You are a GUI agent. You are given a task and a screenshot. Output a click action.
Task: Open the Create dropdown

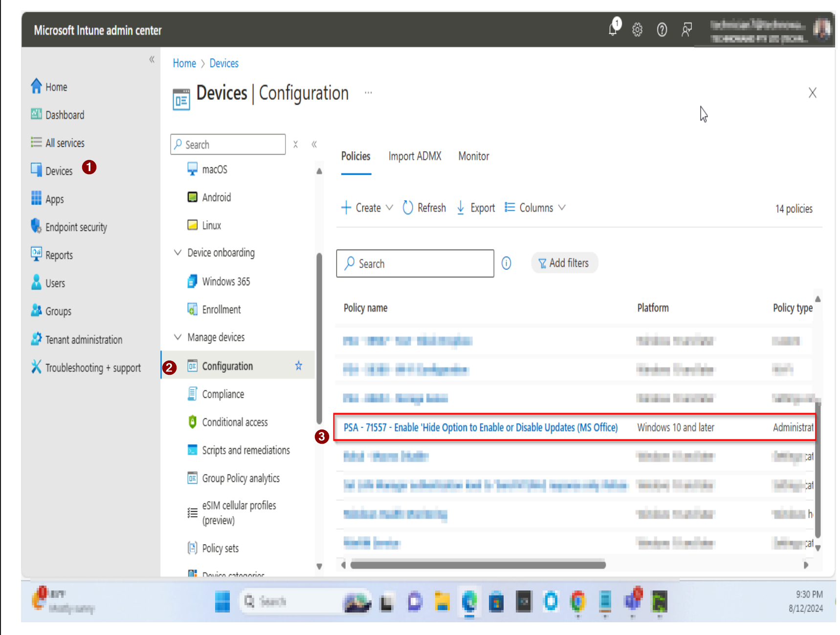point(367,207)
